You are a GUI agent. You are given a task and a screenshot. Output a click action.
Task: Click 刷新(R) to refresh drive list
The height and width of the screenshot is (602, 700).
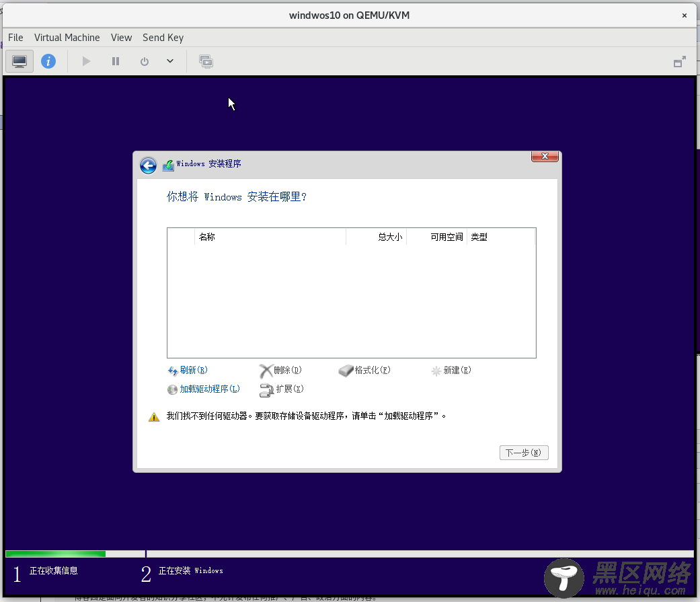point(188,370)
